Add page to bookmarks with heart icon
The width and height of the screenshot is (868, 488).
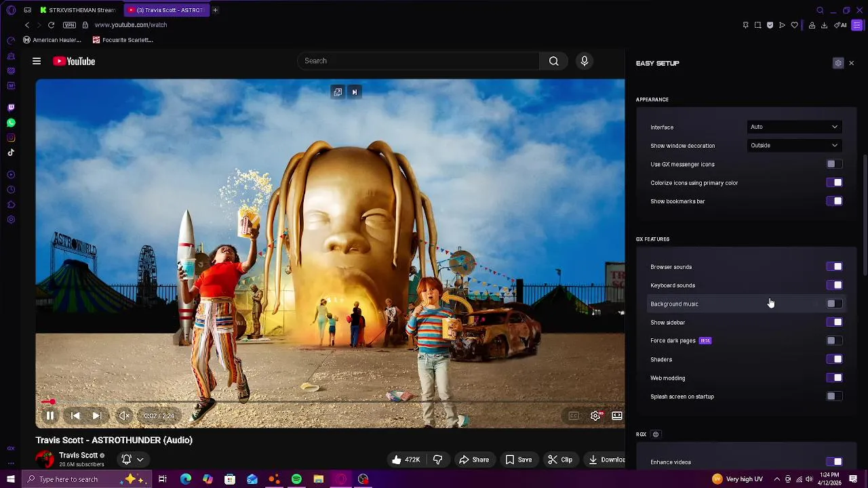coord(794,25)
